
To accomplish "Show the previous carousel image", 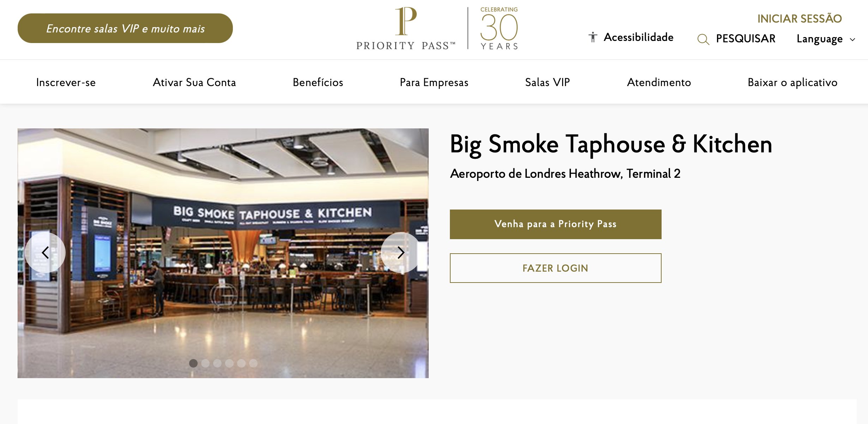I will point(45,252).
